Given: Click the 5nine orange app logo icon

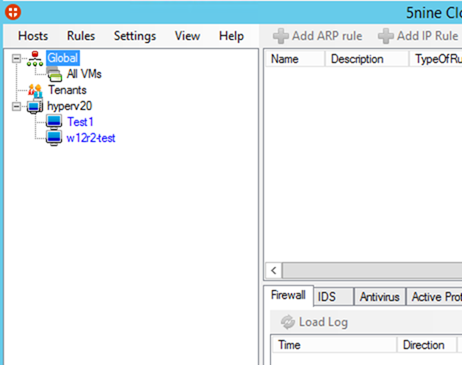Looking at the screenshot, I should (x=13, y=12).
